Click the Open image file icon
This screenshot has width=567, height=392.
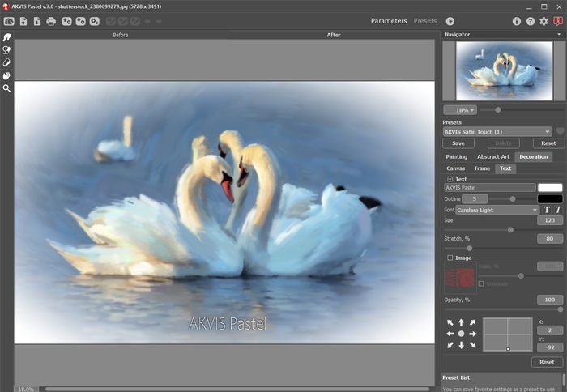coord(23,21)
